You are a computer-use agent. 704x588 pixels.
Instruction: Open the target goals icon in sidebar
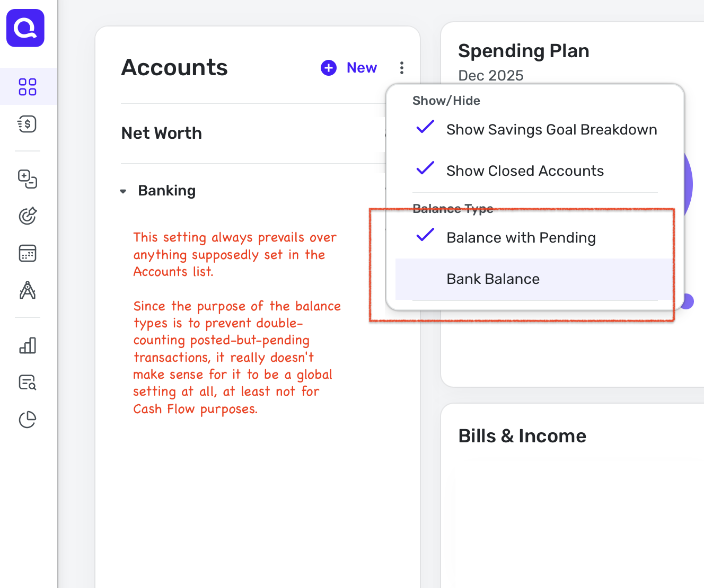(x=28, y=216)
